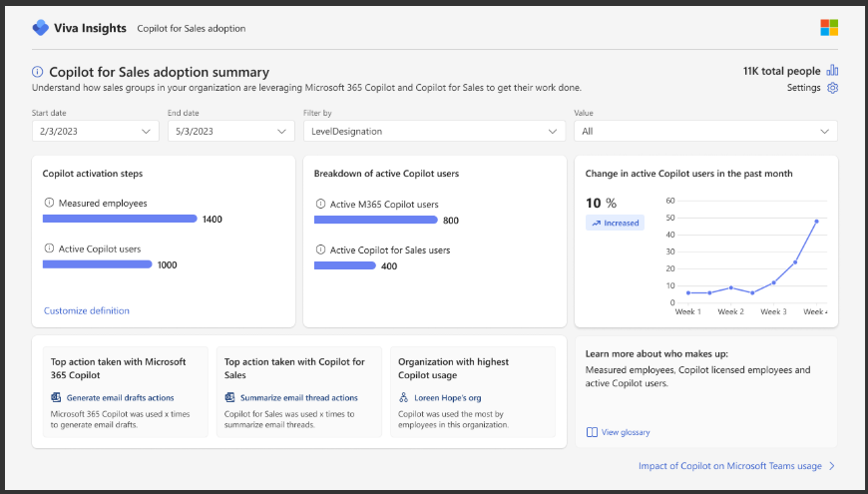Click chevron after Impact of Copilot on Teams usage
868x494 pixels.
pyautogui.click(x=831, y=466)
